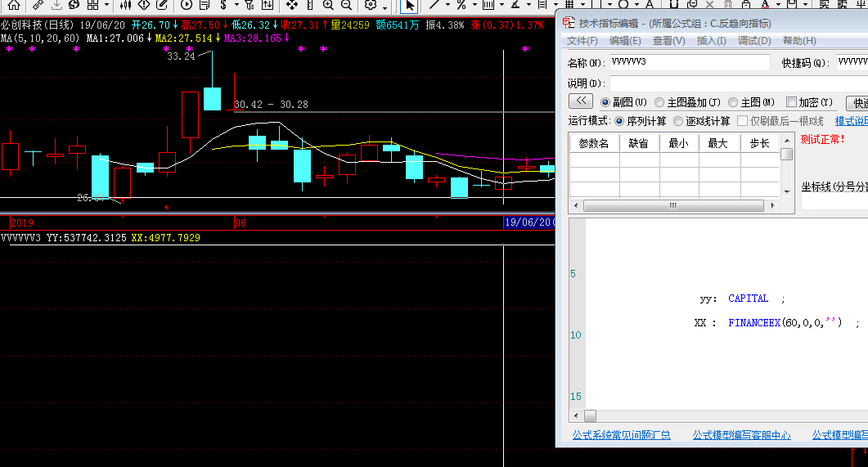
Task: Click the refresh globe toolbar icon
Action: tap(74, 5)
